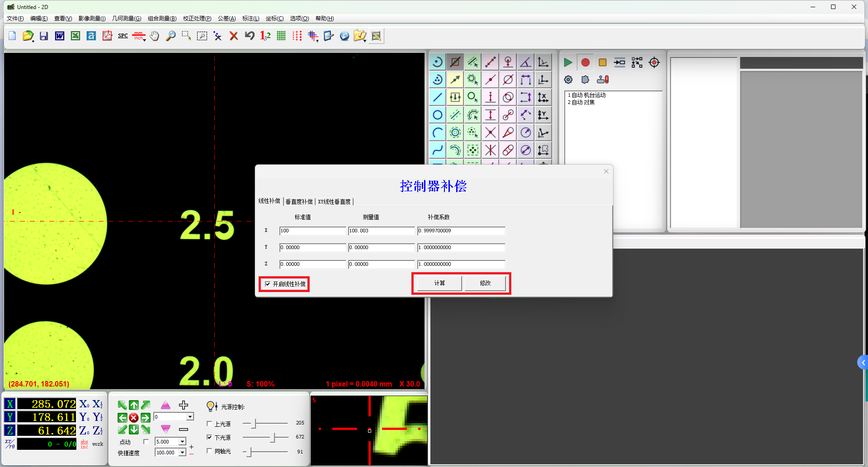This screenshot has width=868, height=467.
Task: Click the target crosshair icon
Action: (x=654, y=62)
